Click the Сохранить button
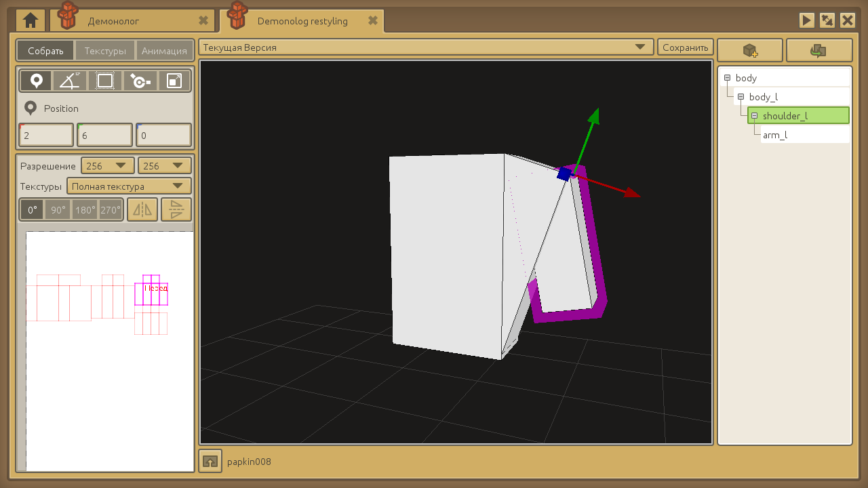This screenshot has width=868, height=488. [x=685, y=47]
